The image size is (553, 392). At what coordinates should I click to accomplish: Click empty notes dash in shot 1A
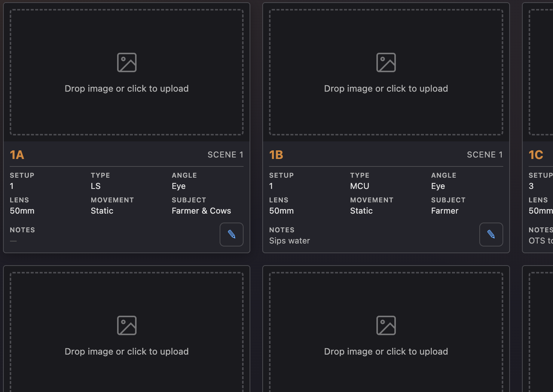(13, 241)
